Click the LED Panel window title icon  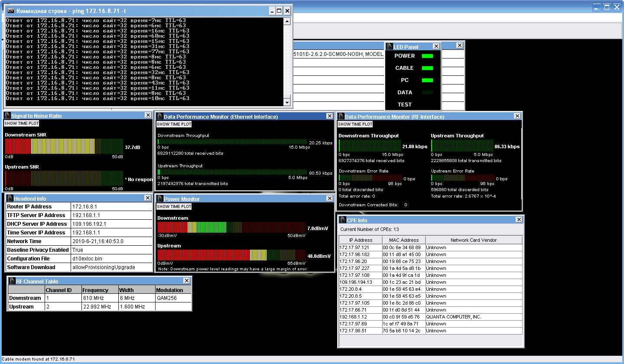[390, 47]
